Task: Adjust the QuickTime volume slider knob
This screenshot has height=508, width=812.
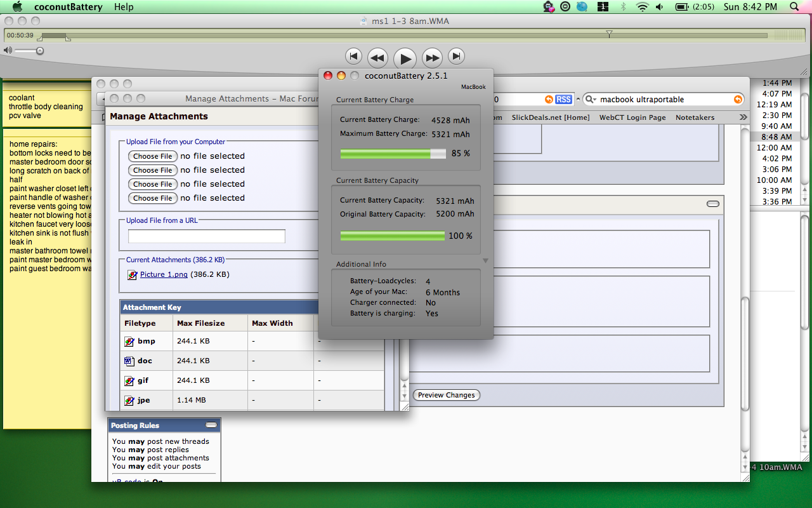Action: [x=39, y=50]
